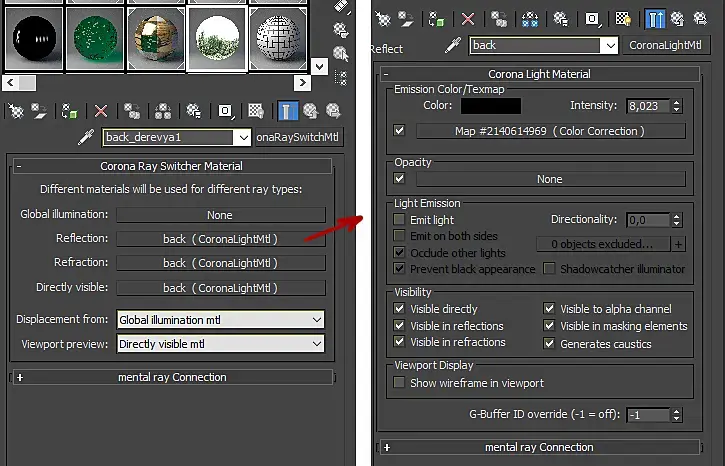The width and height of the screenshot is (725, 466).
Task: Open sample slots scroll-down arrow button
Action: coord(319,67)
